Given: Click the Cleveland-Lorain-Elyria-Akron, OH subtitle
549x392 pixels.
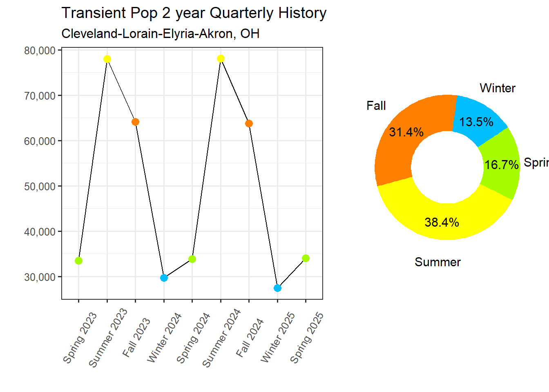Looking at the screenshot, I should coord(161,33).
